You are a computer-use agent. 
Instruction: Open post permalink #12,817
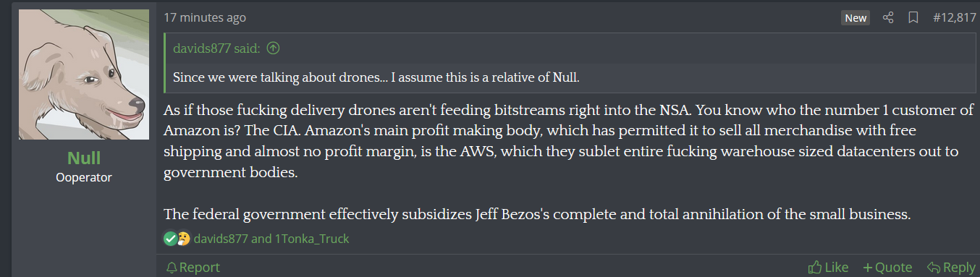tap(955, 18)
